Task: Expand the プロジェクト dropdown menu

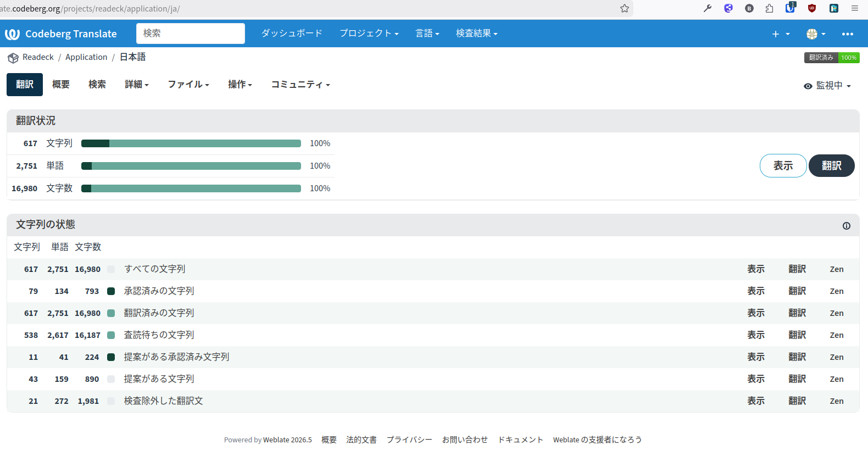Action: (x=369, y=34)
